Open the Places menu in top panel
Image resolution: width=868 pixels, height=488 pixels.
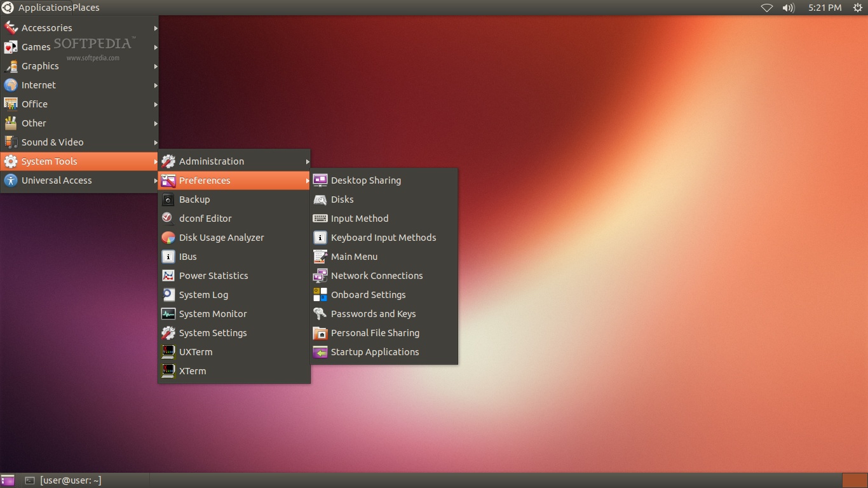point(85,8)
